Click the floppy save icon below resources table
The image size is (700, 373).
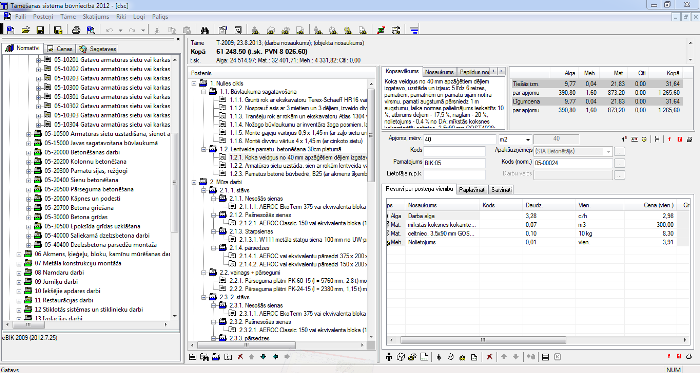click(x=545, y=356)
